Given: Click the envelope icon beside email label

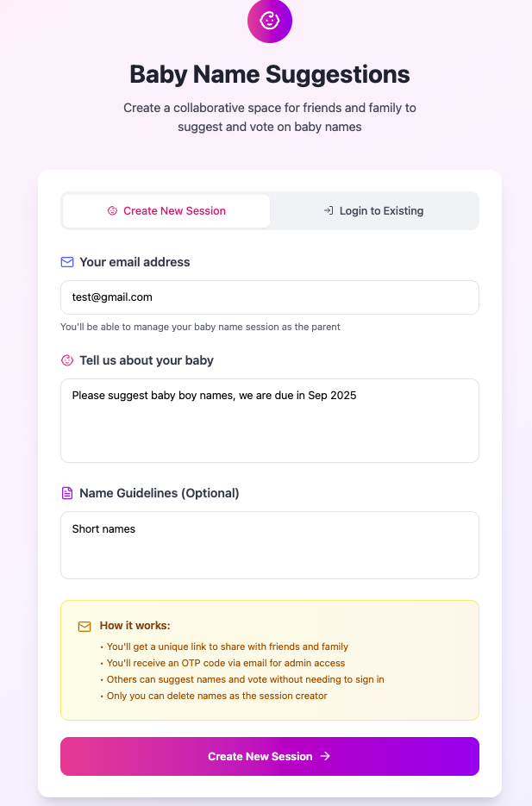Looking at the screenshot, I should 67,262.
